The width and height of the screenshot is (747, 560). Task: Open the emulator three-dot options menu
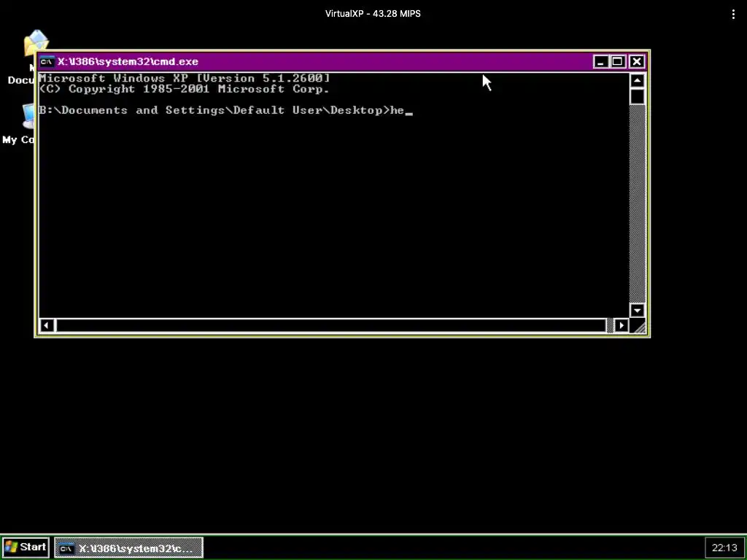coord(733,15)
